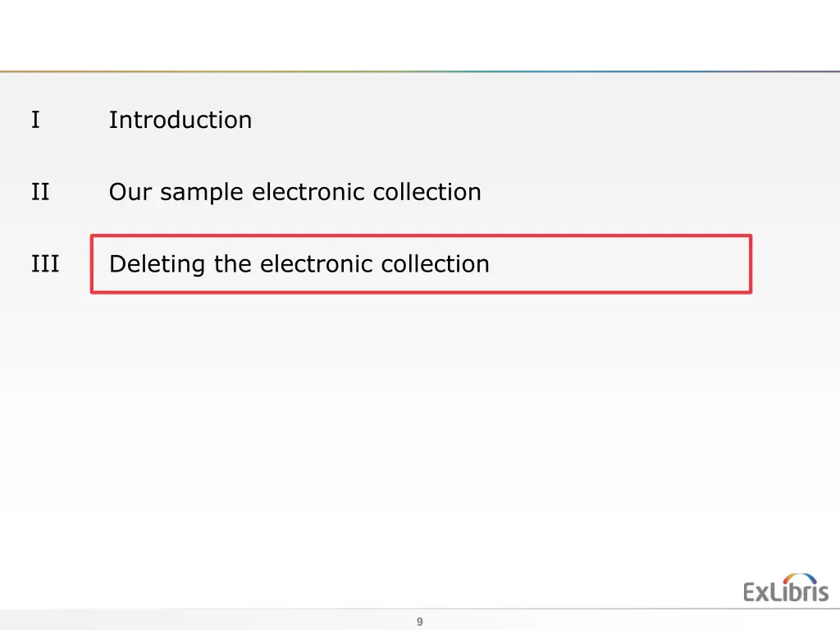Click the word the in the highlighted item
This screenshot has width=840, height=630.
coord(232,263)
